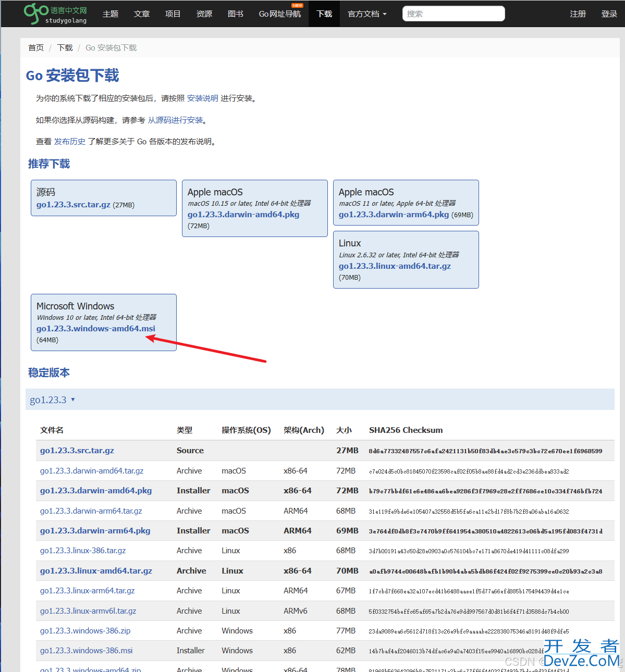Select the 操作系统(OS) column header

[x=246, y=430]
